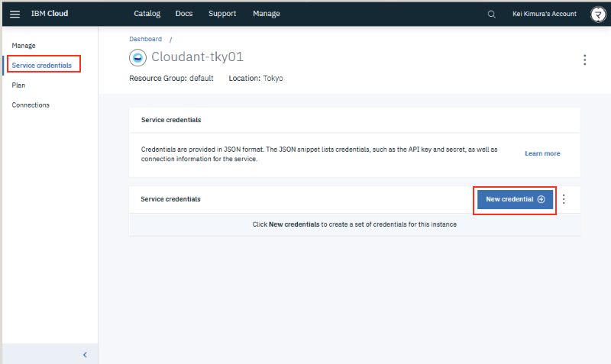Select Manage in the left sidebar
The height and width of the screenshot is (364, 611).
pos(24,46)
